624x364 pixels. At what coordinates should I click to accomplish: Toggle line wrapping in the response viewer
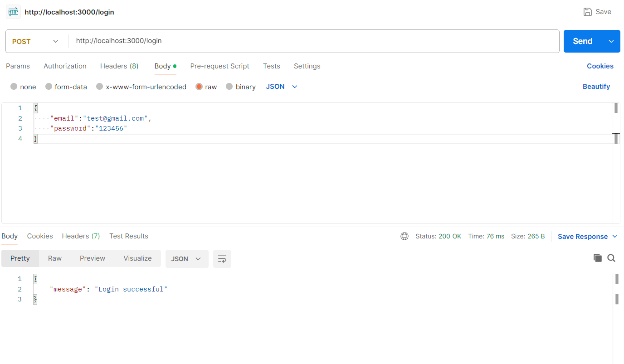[222, 258]
